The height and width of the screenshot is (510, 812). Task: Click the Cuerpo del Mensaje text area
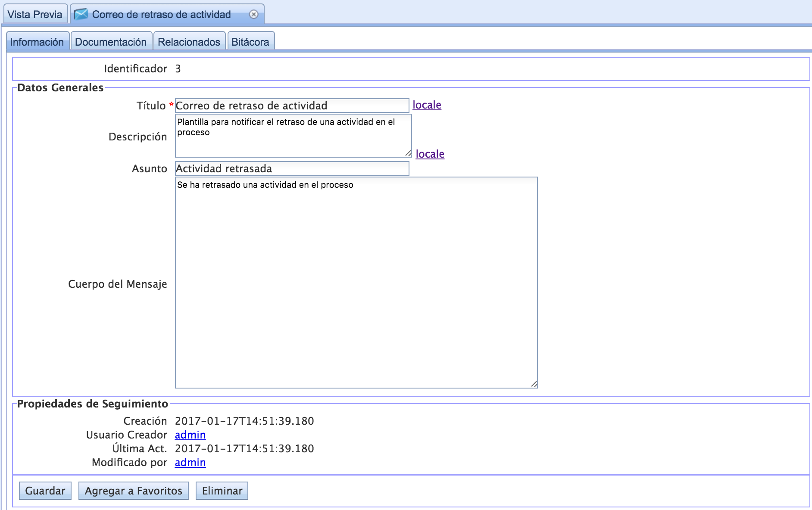click(x=356, y=283)
